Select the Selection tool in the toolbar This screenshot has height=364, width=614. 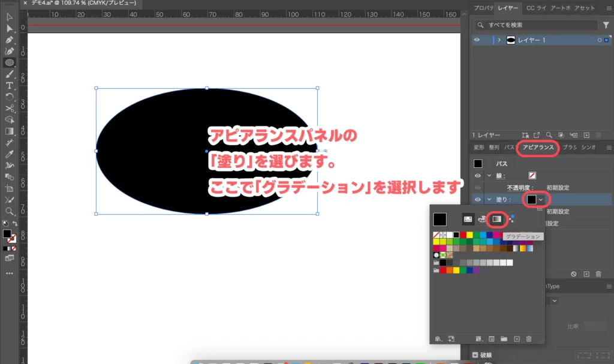tap(8, 17)
